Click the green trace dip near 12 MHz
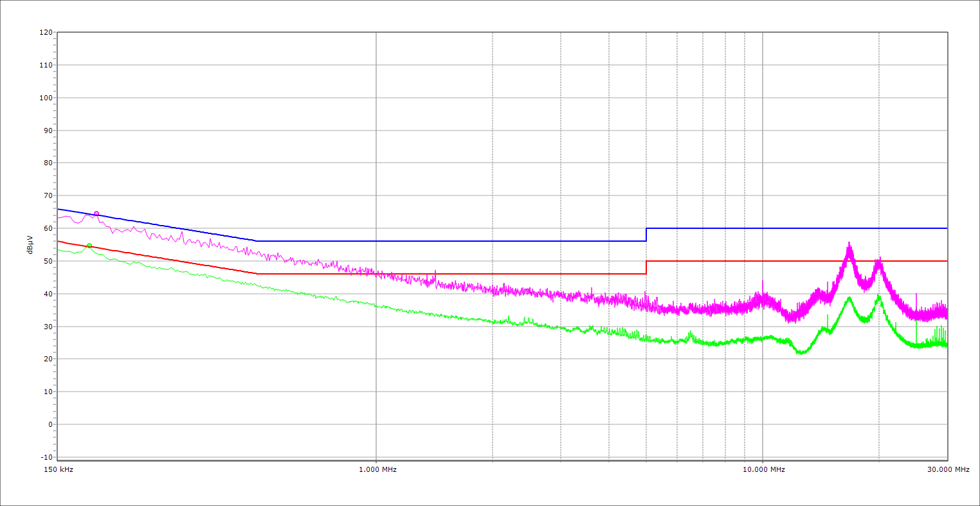This screenshot has height=506, width=980. point(801,352)
